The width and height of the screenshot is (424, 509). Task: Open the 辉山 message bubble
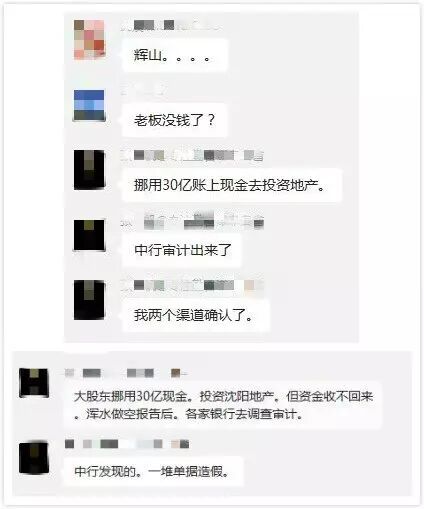(x=175, y=55)
